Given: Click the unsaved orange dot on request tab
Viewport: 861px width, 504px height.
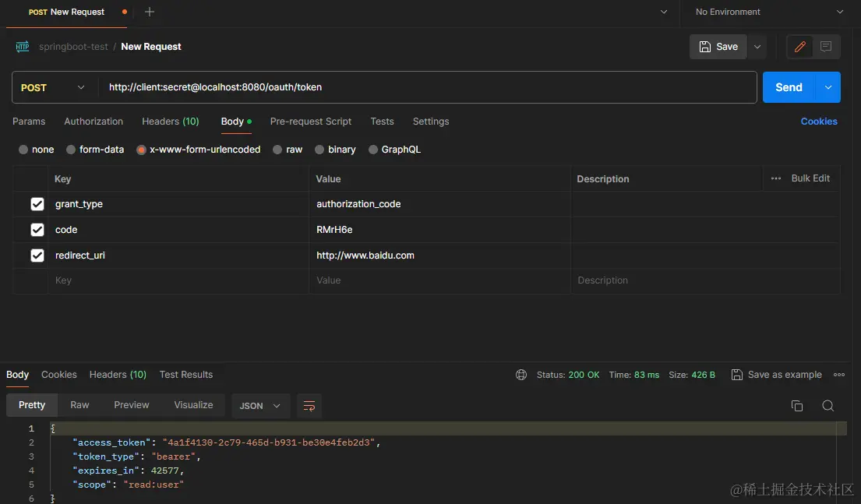Looking at the screenshot, I should (x=125, y=12).
